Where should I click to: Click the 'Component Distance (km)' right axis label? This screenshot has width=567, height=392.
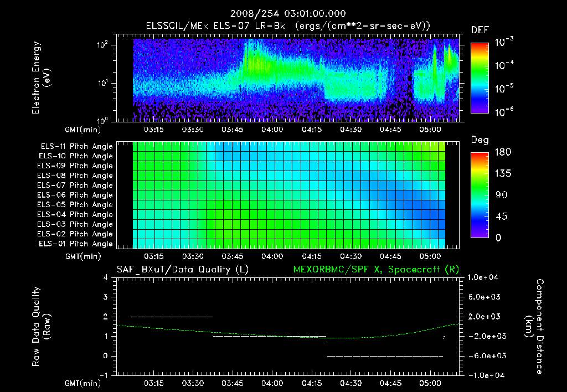tap(534, 327)
